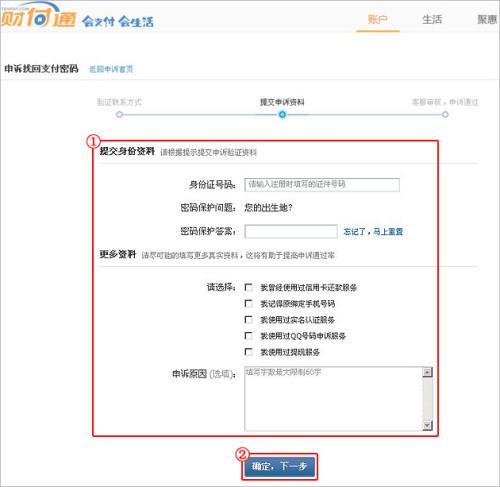The width and height of the screenshot is (500, 487).
Task: Click the first progress step circle
Action: coord(119,115)
